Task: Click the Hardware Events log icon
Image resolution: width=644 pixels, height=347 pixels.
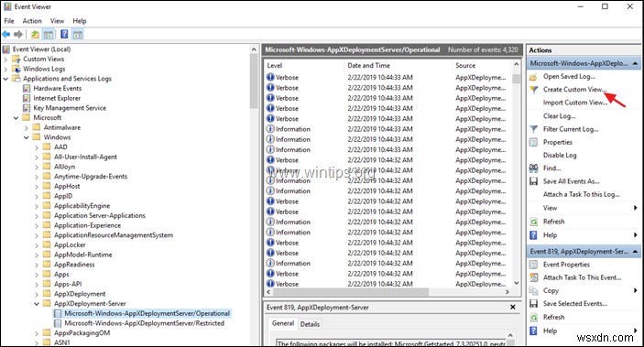Action: (27, 88)
